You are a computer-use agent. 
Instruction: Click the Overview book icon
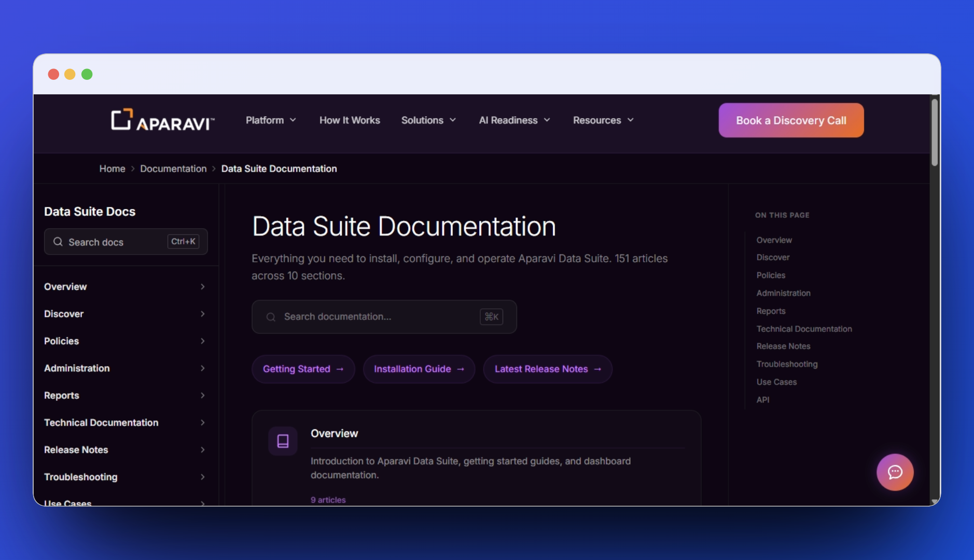point(283,441)
